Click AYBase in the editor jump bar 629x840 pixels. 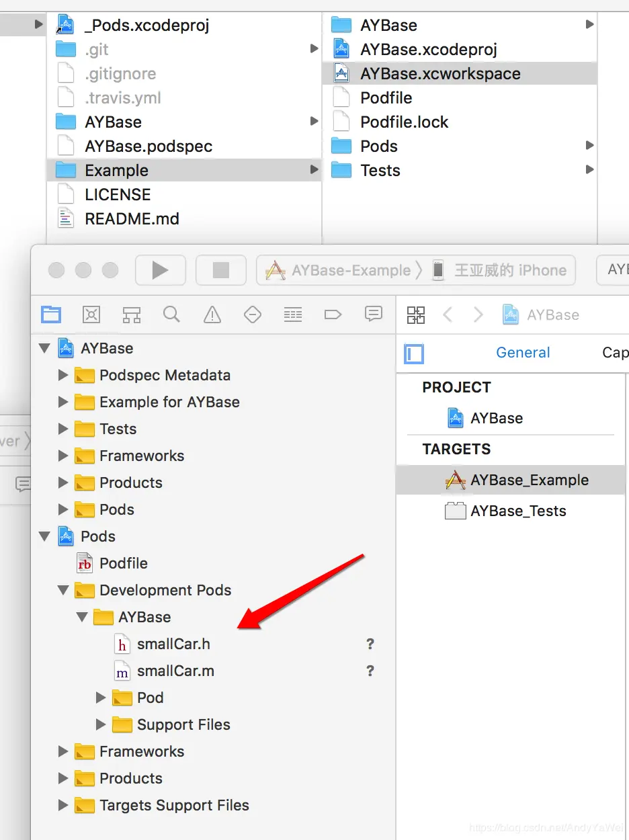(x=541, y=314)
